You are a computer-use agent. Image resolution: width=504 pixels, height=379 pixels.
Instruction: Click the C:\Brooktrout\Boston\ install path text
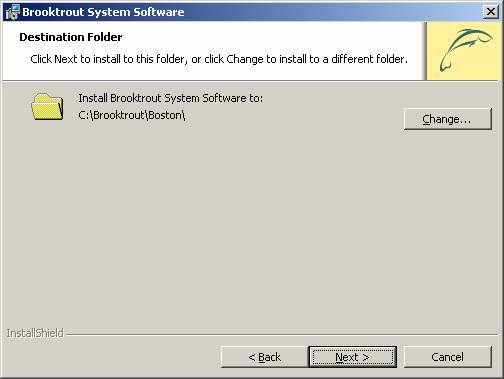[x=132, y=115]
